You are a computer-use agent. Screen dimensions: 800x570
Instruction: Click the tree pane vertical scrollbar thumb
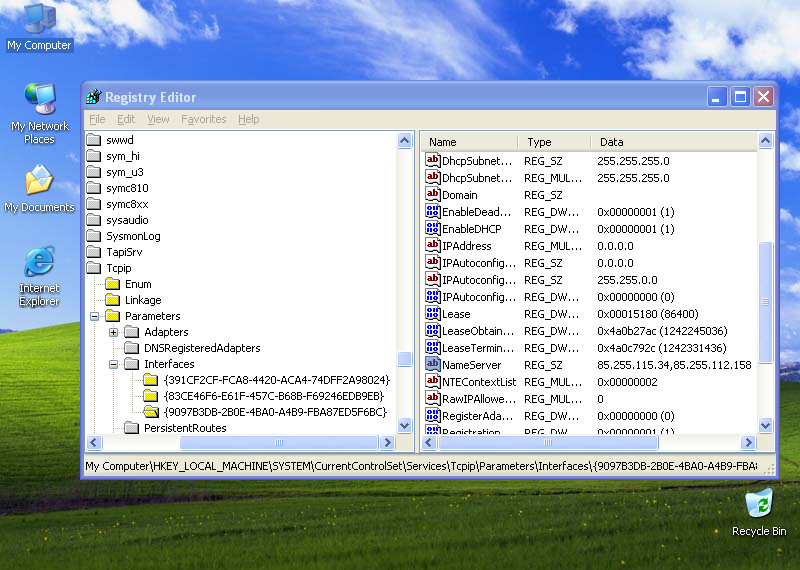(405, 359)
